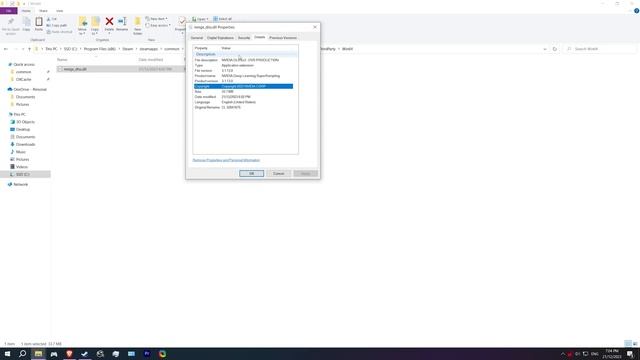Sort by the Date modified column
The image size is (640, 360).
pos(151,60)
